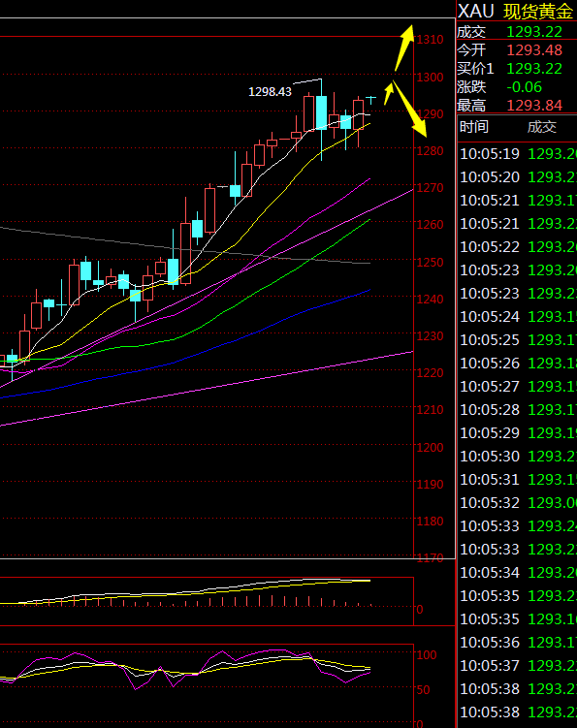This screenshot has height=728, width=577.
Task: Click the 50 level on oscillator axis
Action: 423,690
